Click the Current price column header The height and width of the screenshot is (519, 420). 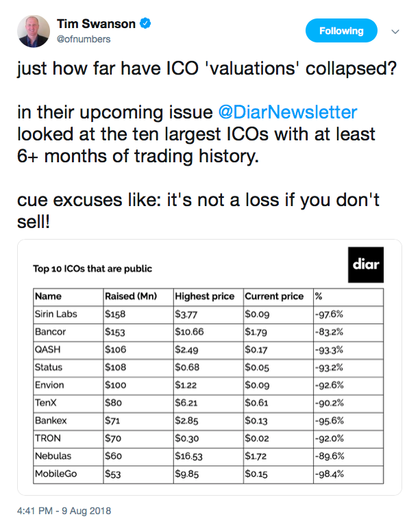point(274,296)
